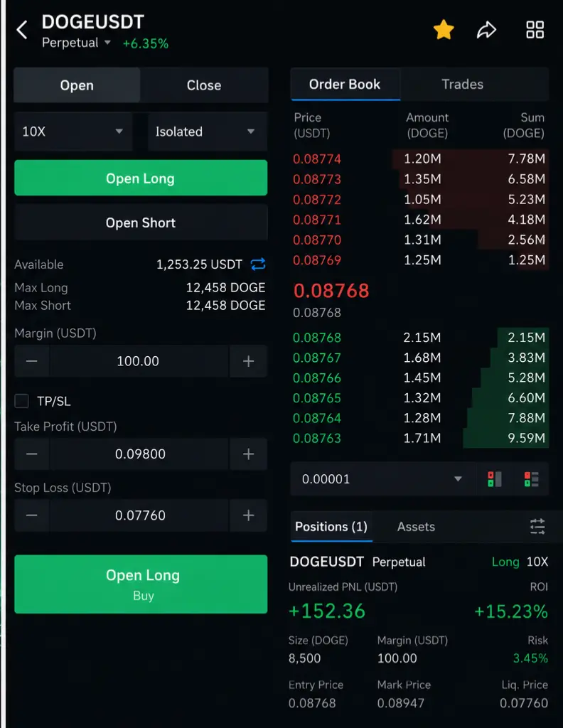Viewport: 563px width, 728px height.
Task: Decrease Stop Loss with minus button
Action: [31, 515]
